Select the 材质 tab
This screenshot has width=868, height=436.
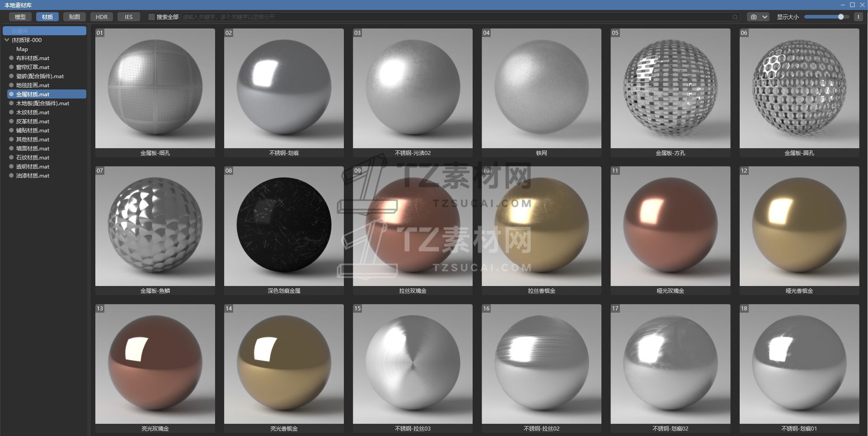point(47,17)
